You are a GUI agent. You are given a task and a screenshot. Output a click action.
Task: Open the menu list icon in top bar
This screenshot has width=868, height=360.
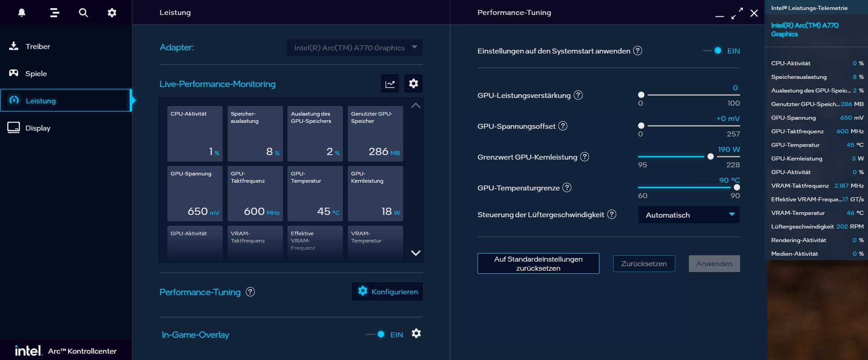coord(54,13)
